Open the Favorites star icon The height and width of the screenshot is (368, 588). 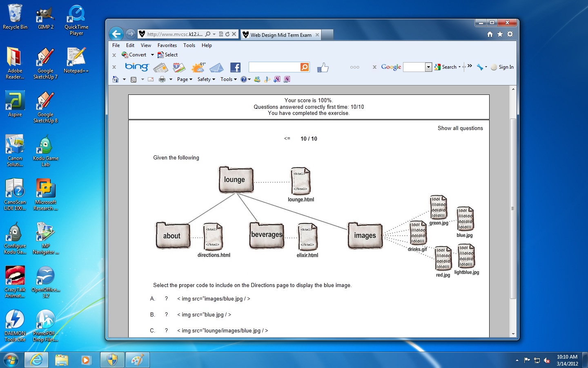(500, 34)
